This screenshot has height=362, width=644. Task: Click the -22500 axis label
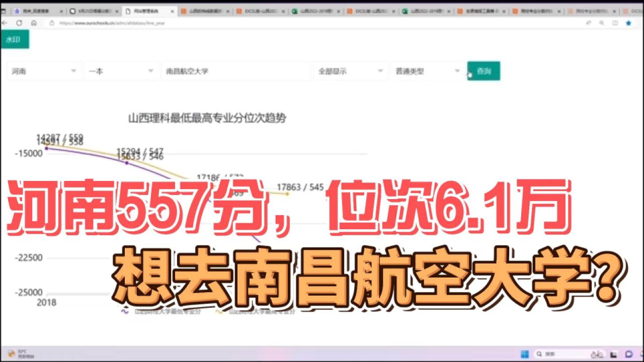click(x=30, y=257)
